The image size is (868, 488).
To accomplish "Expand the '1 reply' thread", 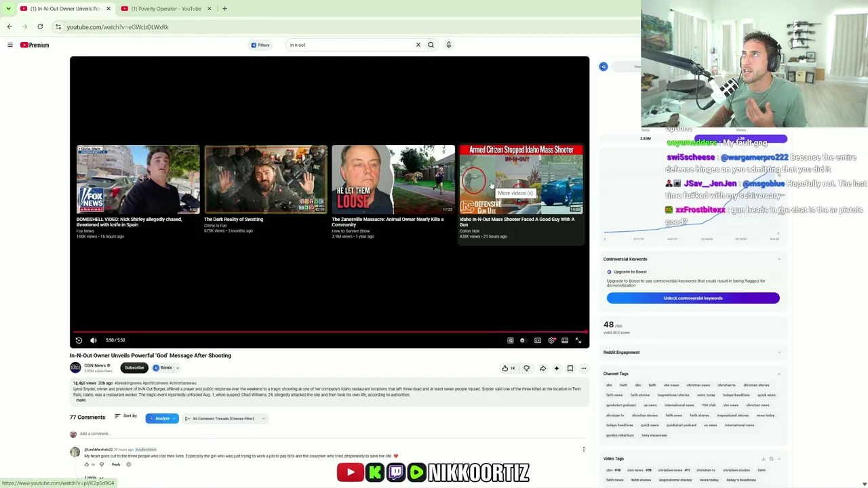I will pos(94,477).
